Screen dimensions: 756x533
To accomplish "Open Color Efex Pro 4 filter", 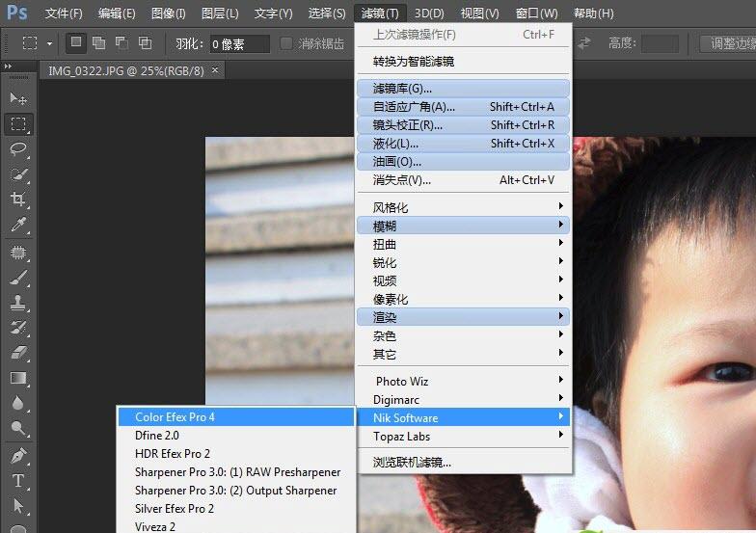I will coord(234,417).
